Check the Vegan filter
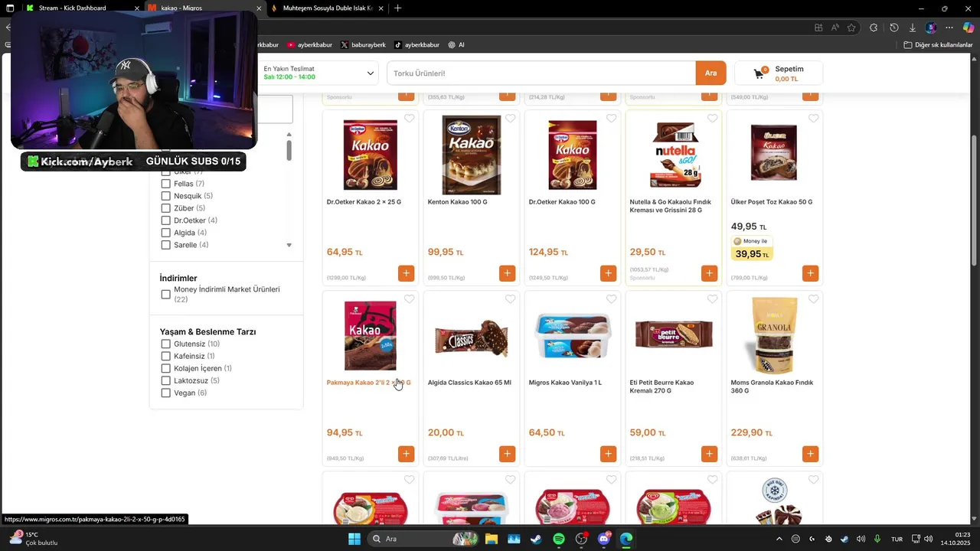Viewport: 980px width, 551px height. tap(165, 393)
